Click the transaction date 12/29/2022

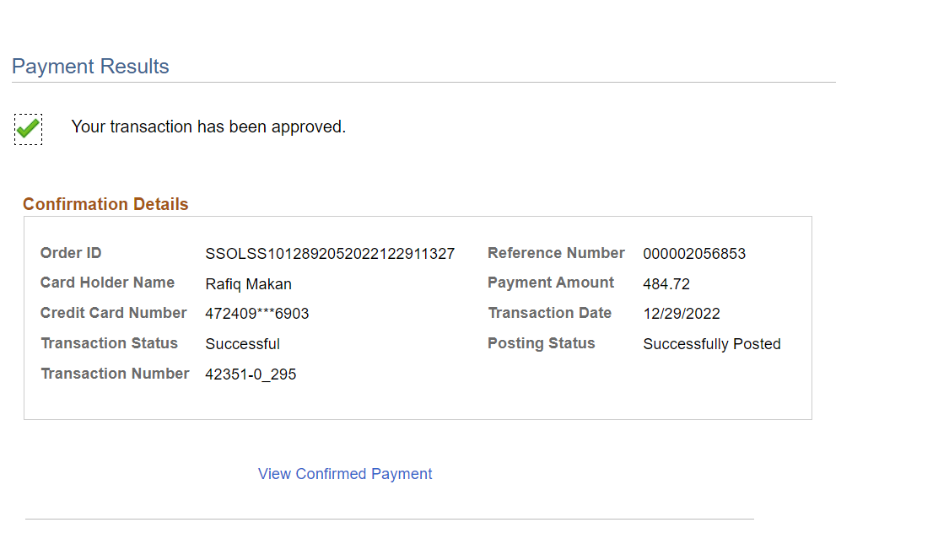(x=682, y=314)
